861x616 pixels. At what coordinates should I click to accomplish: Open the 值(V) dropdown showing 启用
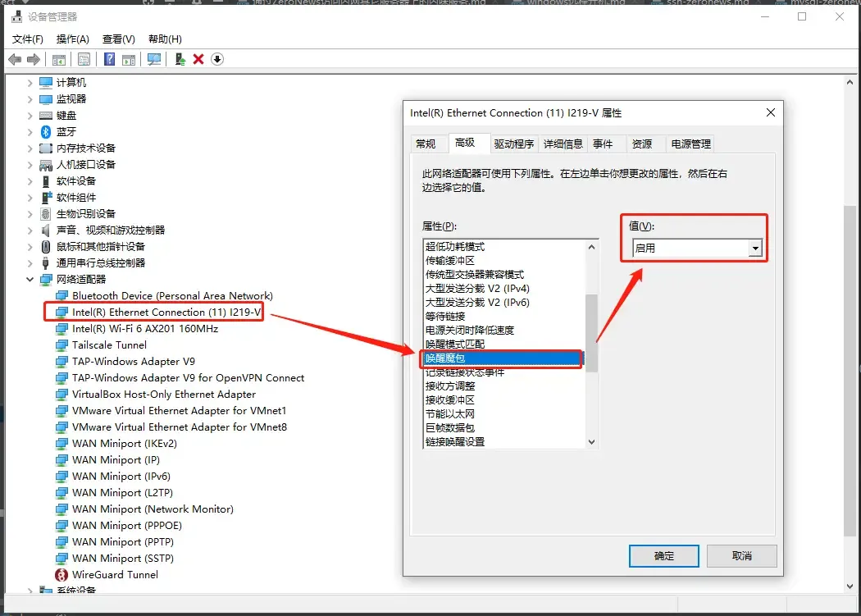[x=697, y=249]
